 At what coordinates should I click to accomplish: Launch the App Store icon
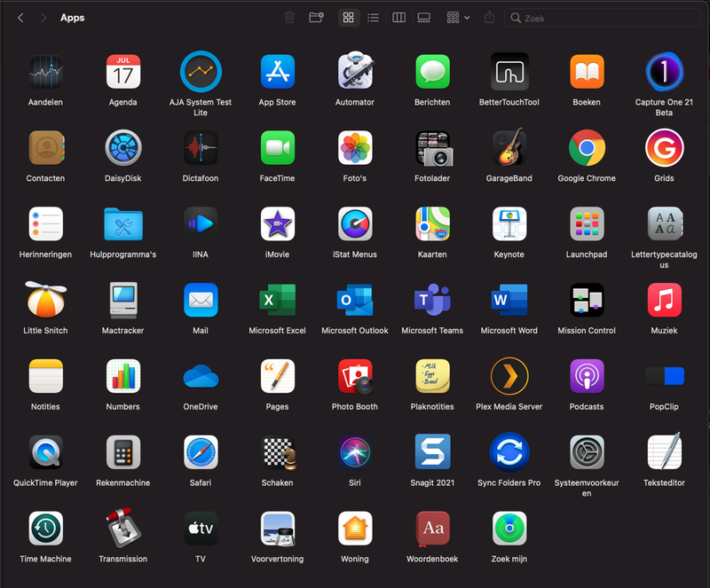point(278,72)
